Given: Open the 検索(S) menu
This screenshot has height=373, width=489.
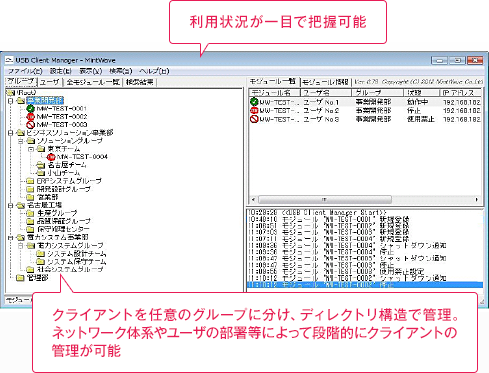Looking at the screenshot, I should point(121,71).
